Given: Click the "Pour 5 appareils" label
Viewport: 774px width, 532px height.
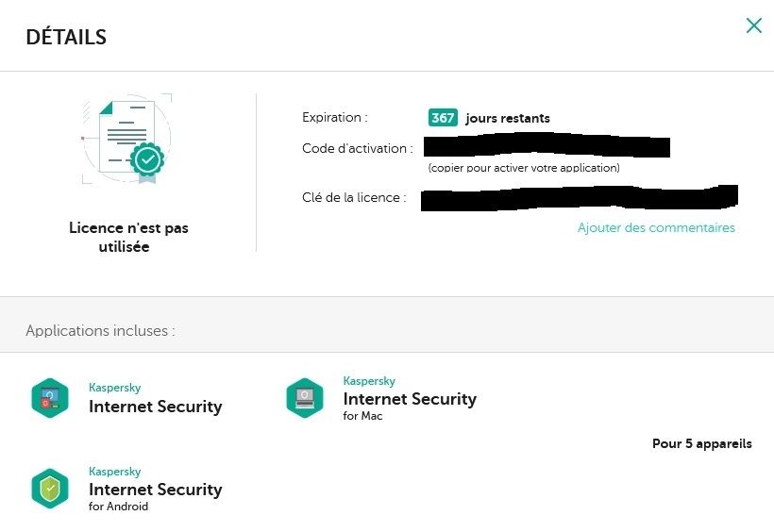Looking at the screenshot, I should (701, 443).
